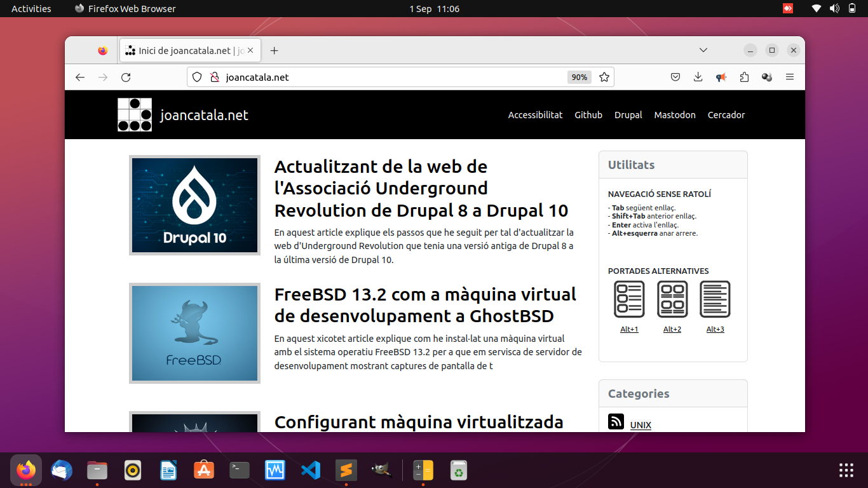Screen dimensions: 868x488
Task: Open the Files manager in the dock
Action: (x=97, y=470)
